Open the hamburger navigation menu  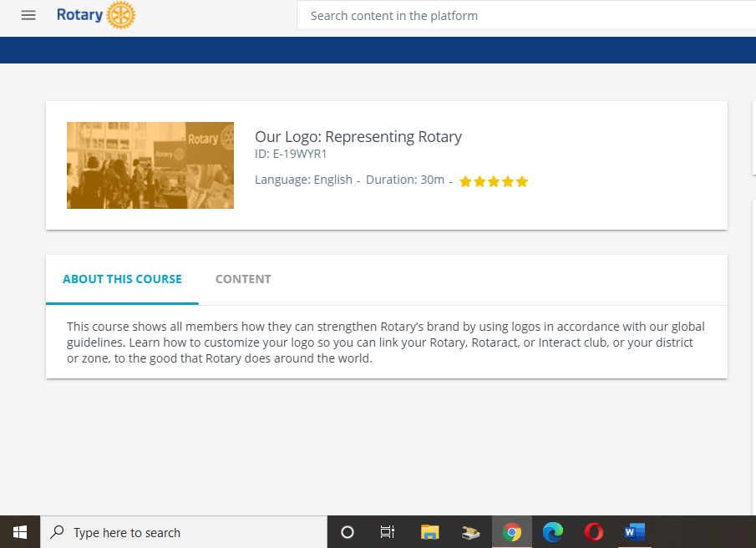28,15
